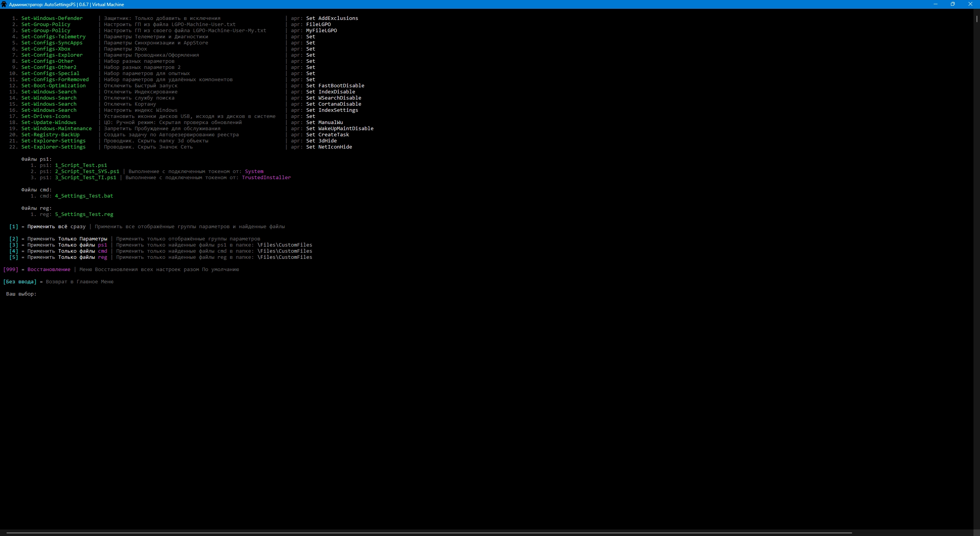Click Set-Group-Policy on row 3
Screen dimensions: 980x536
point(46,31)
